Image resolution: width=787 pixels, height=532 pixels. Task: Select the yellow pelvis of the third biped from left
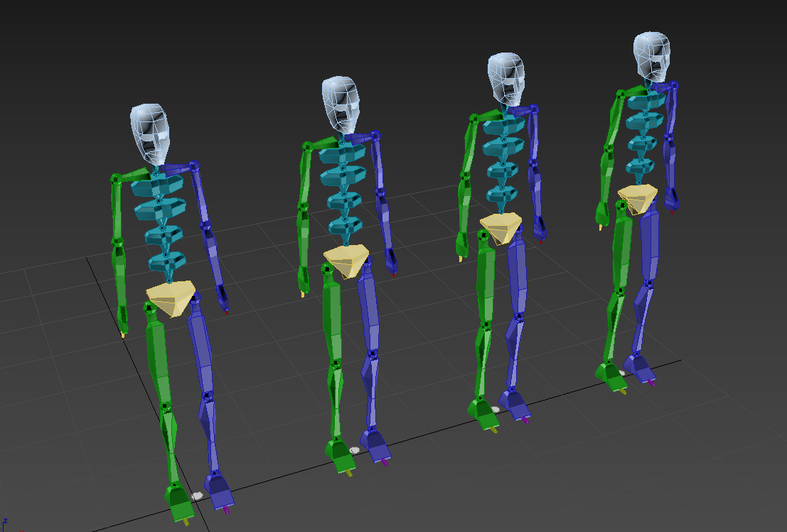coord(500,227)
